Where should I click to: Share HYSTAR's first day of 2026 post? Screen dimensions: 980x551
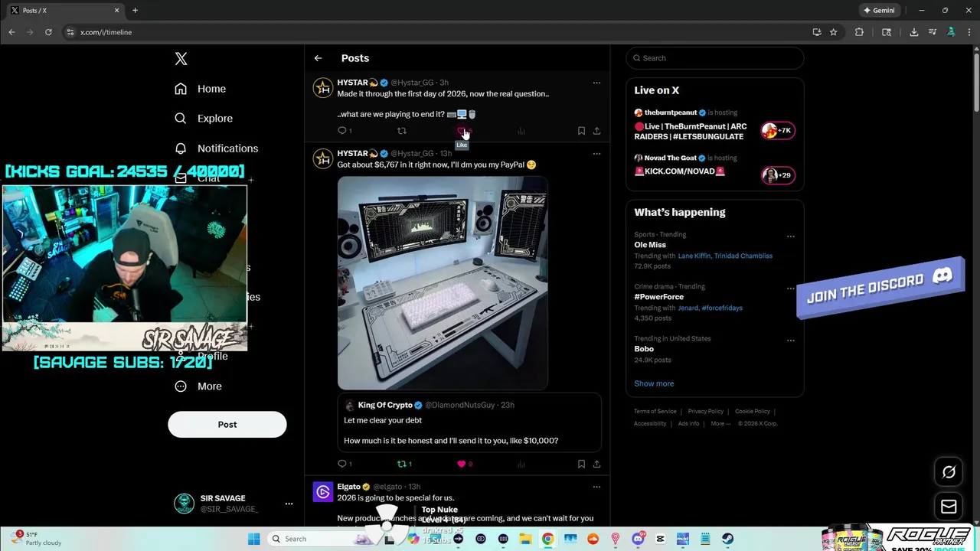tap(596, 131)
